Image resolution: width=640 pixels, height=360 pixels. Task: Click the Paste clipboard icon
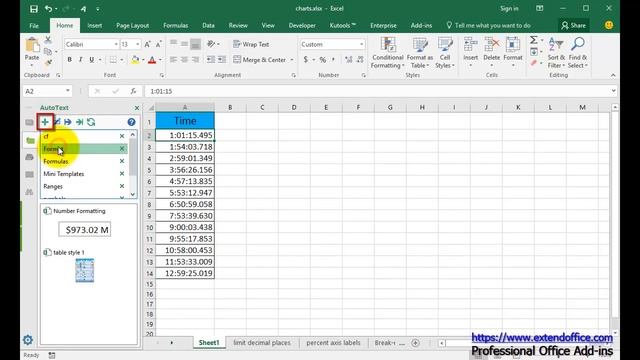coord(32,45)
